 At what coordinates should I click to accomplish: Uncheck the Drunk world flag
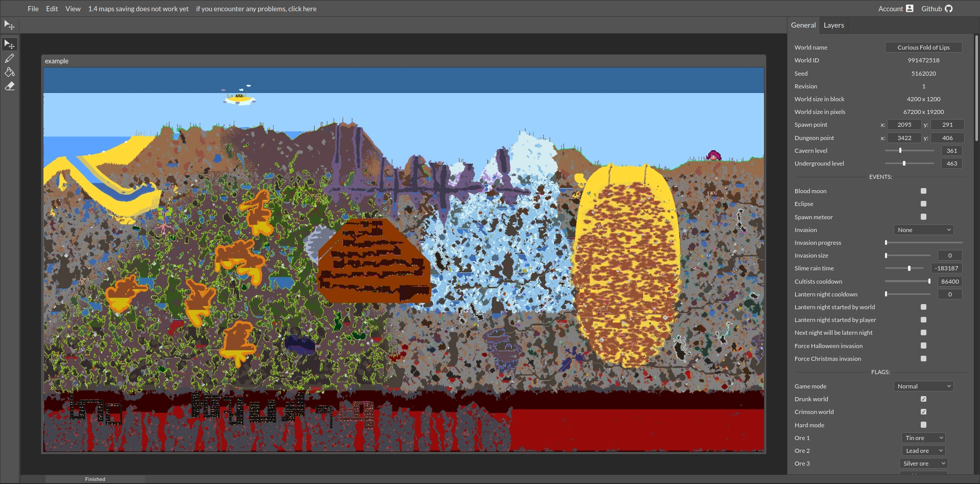923,399
